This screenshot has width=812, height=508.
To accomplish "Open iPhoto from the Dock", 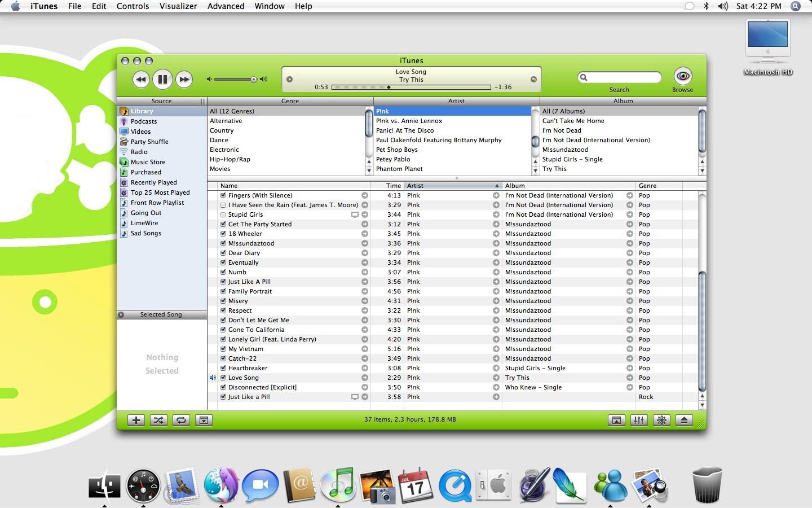I will pyautogui.click(x=377, y=485).
